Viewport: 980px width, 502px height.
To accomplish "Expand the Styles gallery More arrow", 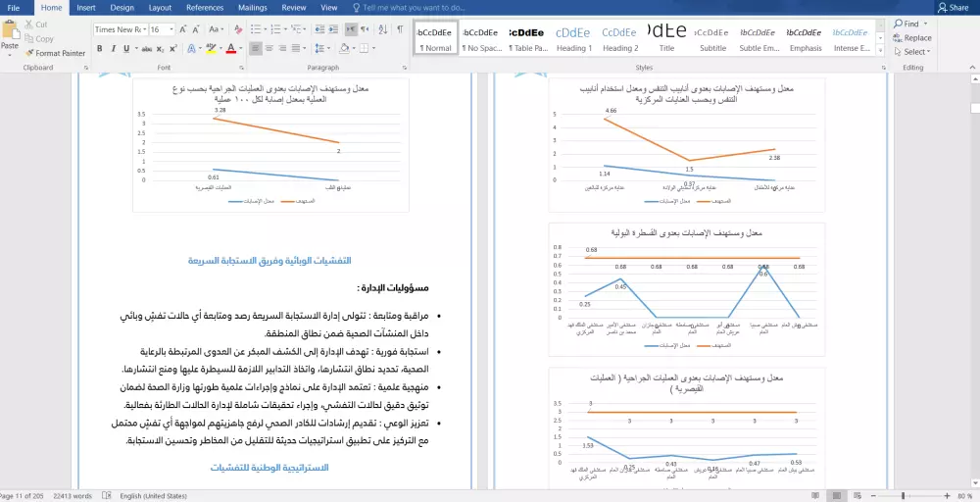I will tap(881, 51).
